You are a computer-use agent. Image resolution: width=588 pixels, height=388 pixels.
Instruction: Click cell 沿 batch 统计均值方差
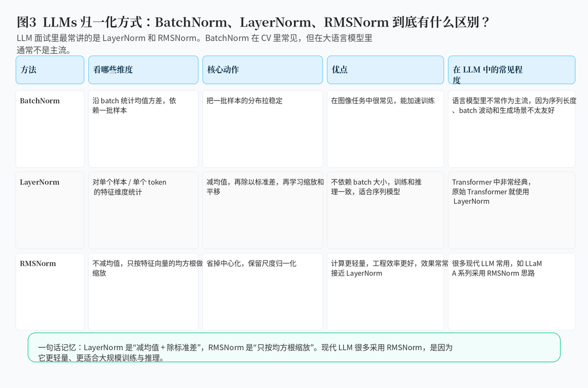click(143, 129)
